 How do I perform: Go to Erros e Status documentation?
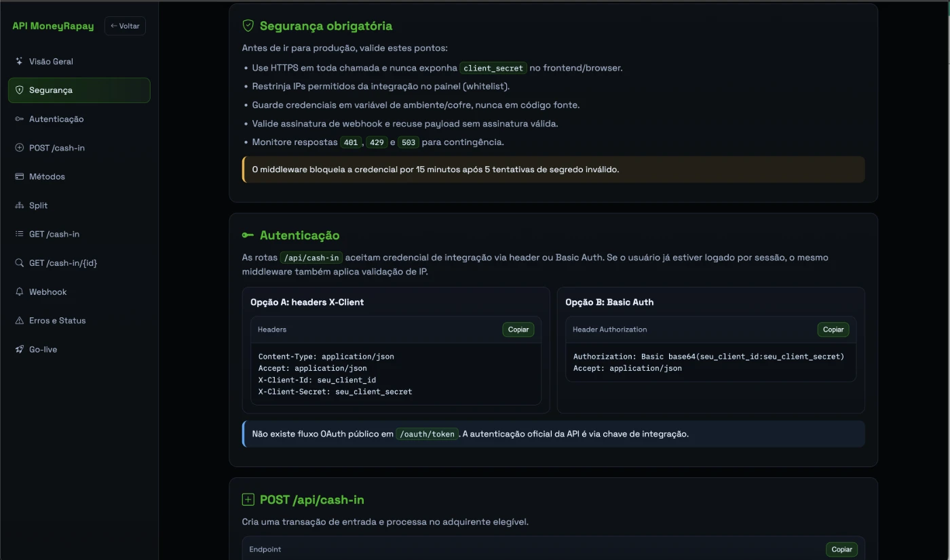(57, 321)
